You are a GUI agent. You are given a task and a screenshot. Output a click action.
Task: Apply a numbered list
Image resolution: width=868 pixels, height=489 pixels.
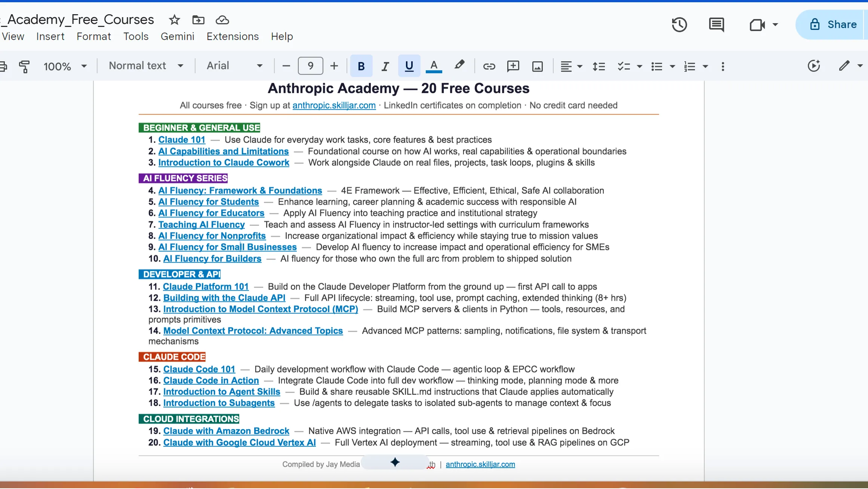[x=689, y=66]
